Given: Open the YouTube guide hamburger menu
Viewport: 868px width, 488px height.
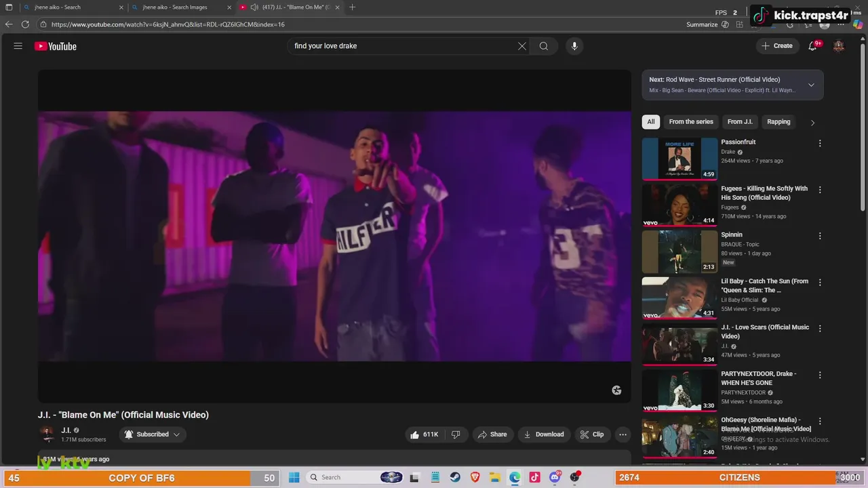Looking at the screenshot, I should (x=18, y=46).
